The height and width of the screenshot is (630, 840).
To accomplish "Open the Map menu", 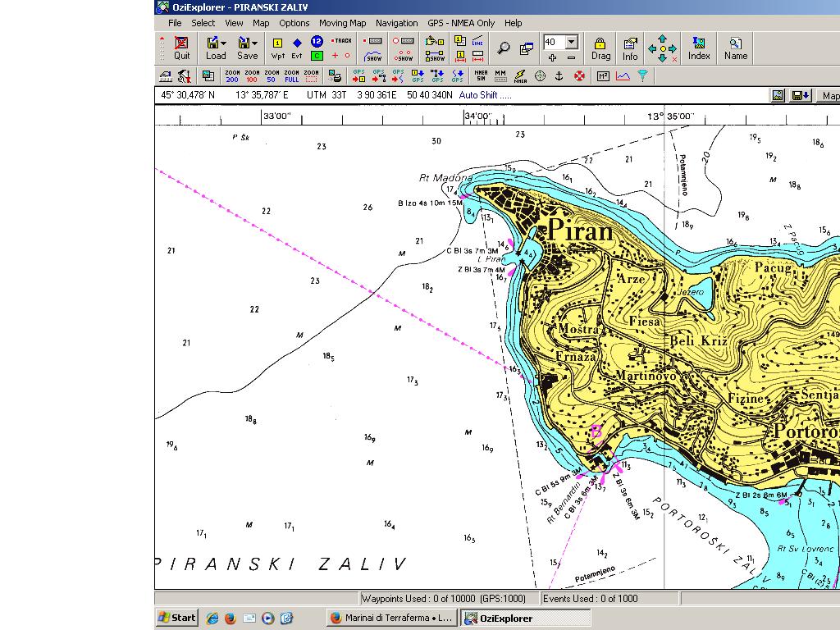I will [261, 23].
